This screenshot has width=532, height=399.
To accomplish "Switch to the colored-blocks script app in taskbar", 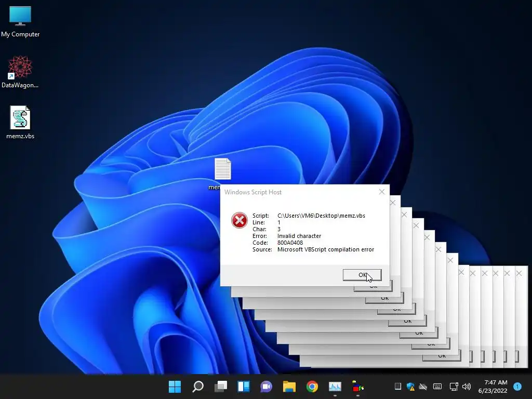I will tap(357, 387).
